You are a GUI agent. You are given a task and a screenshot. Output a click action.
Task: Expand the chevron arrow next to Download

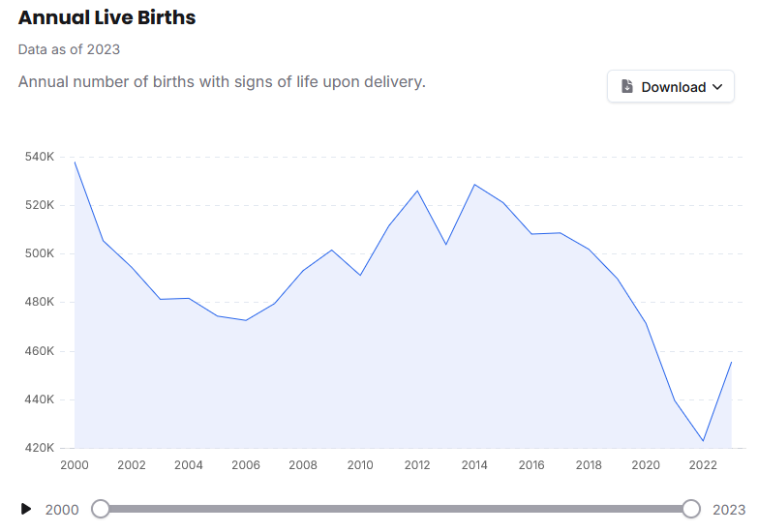pyautogui.click(x=717, y=87)
